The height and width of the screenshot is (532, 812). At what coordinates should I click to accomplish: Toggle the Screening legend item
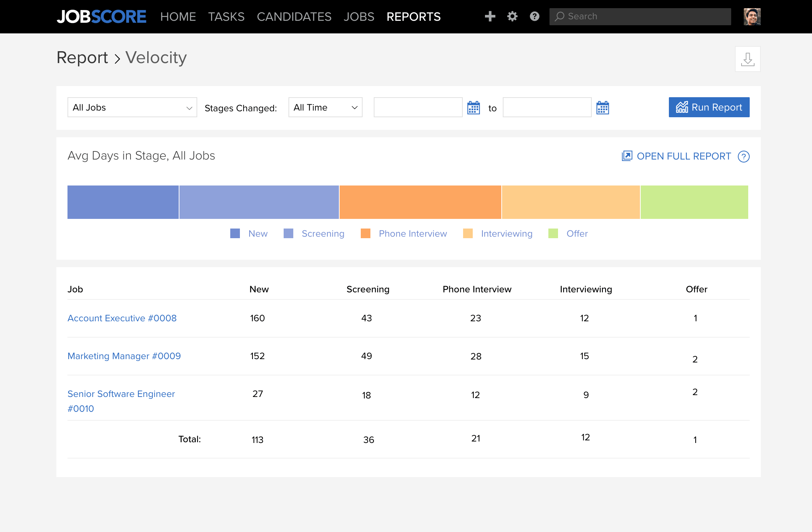tap(314, 233)
